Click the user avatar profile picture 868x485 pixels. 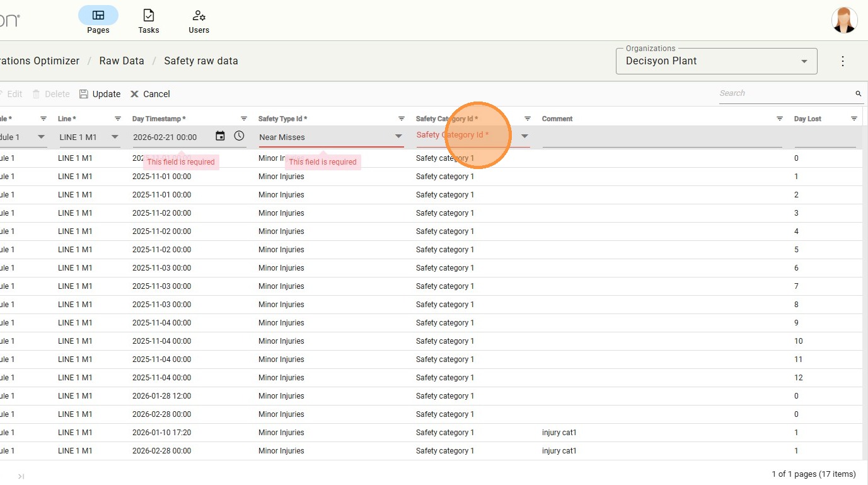tap(844, 20)
